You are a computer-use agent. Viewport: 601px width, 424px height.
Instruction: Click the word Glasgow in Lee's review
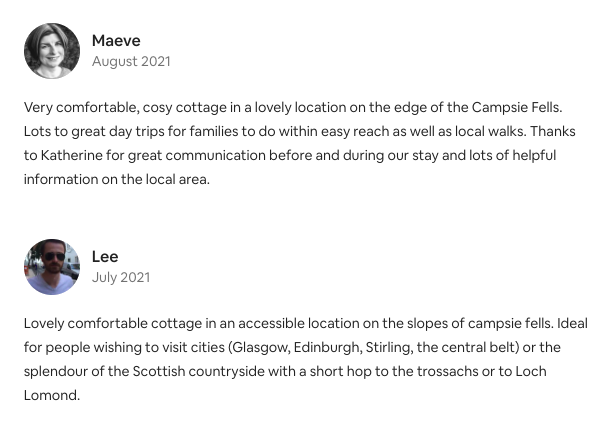(x=263, y=347)
